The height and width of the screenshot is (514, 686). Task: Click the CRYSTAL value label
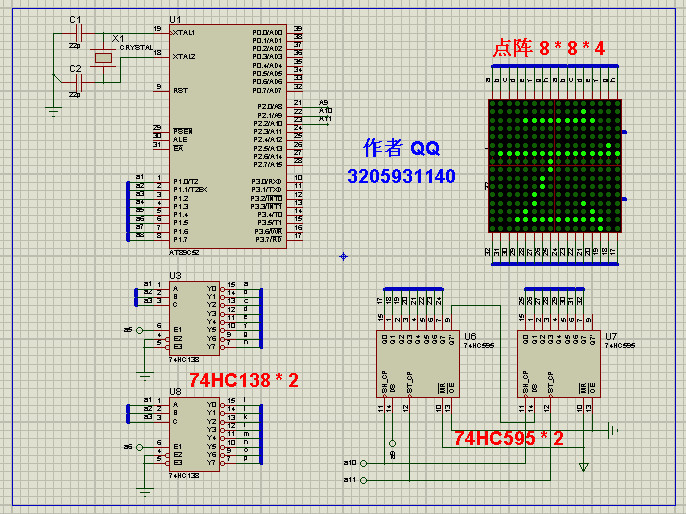[136, 48]
